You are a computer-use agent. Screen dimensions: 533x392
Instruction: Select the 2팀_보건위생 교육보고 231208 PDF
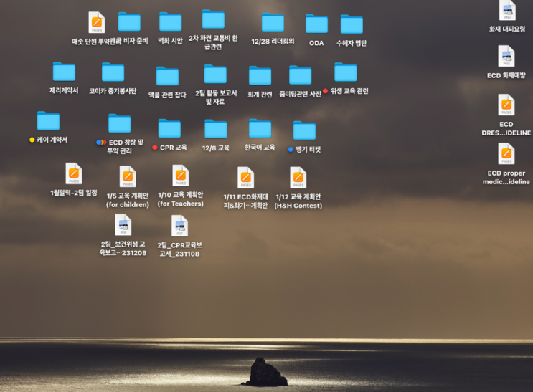tap(123, 225)
